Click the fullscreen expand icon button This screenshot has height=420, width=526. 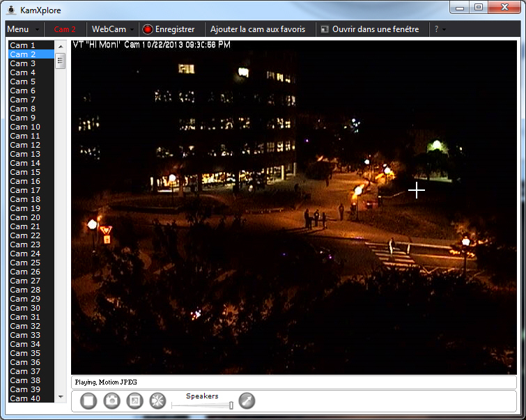135,401
